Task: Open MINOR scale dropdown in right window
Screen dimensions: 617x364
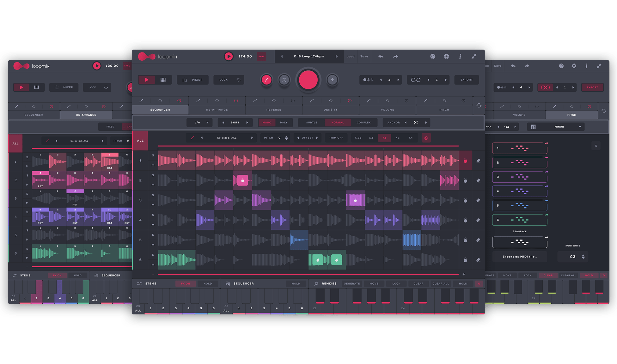Action: point(556,127)
